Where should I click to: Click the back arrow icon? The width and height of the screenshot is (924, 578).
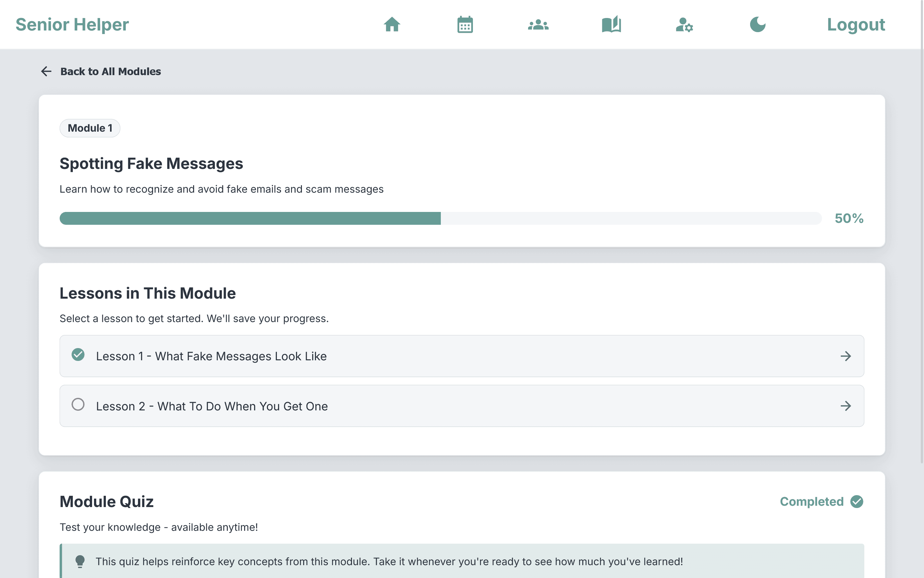(x=46, y=72)
